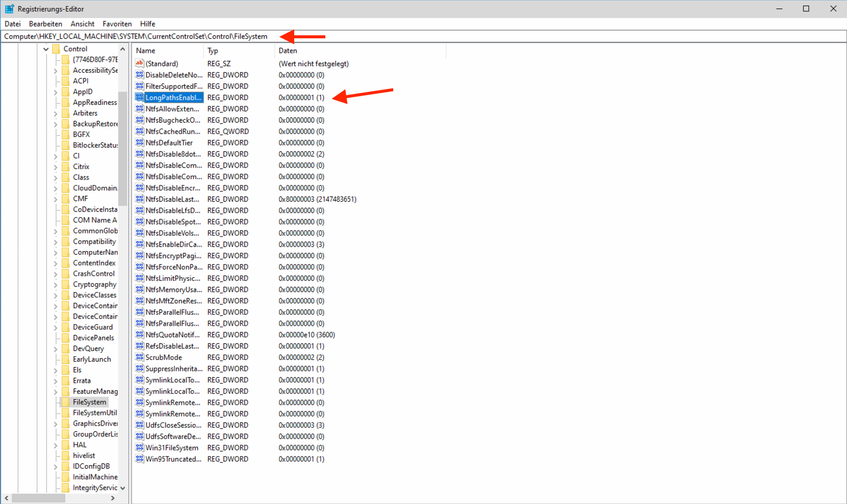Click the ACPI folder icon
Screen dimensions: 847x504
(66, 81)
